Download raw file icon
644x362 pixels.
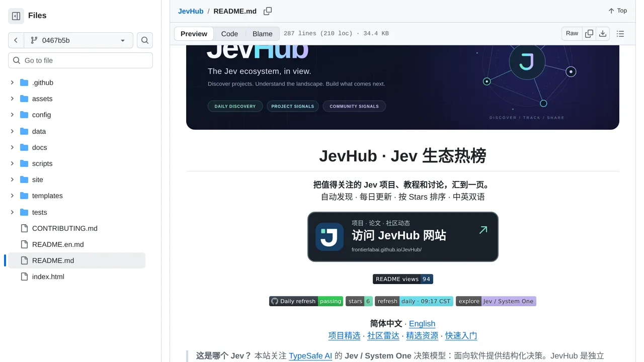[603, 34]
